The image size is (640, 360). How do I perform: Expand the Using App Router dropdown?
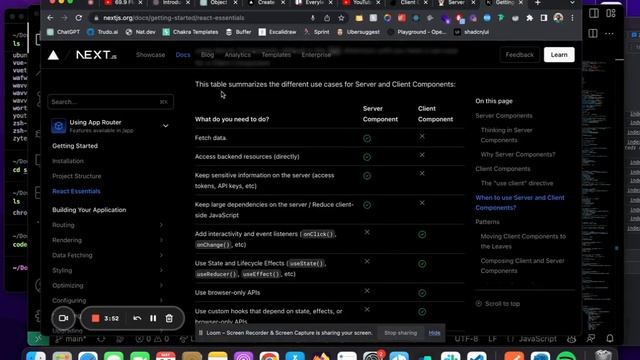click(165, 126)
